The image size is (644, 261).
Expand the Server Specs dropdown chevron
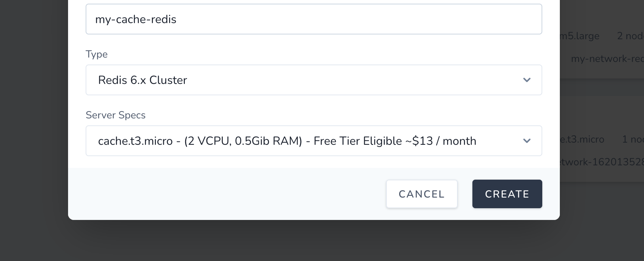point(527,141)
